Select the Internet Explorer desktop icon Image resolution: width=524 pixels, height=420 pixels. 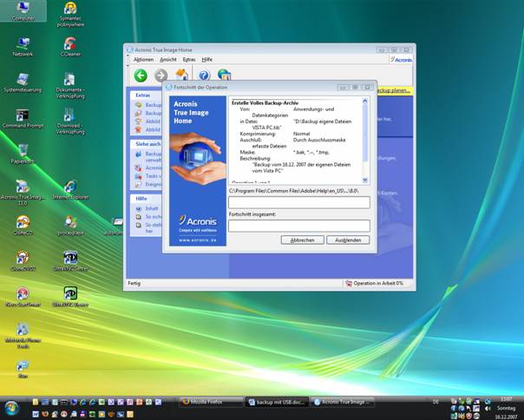[70, 190]
